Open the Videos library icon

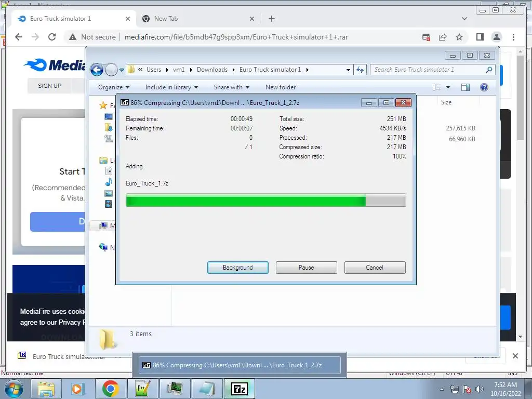point(109,204)
